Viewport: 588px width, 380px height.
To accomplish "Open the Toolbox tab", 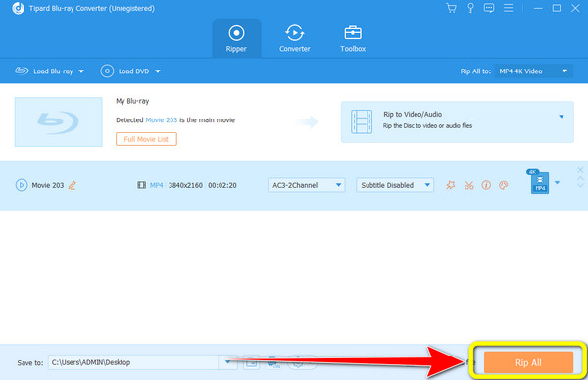I will [x=353, y=38].
